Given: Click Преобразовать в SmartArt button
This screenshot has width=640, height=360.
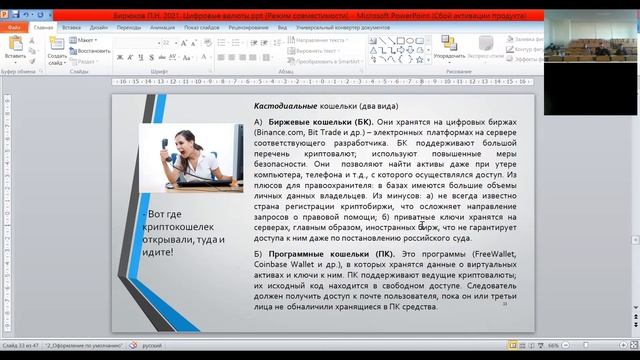Looking at the screenshot, I should click(x=324, y=61).
